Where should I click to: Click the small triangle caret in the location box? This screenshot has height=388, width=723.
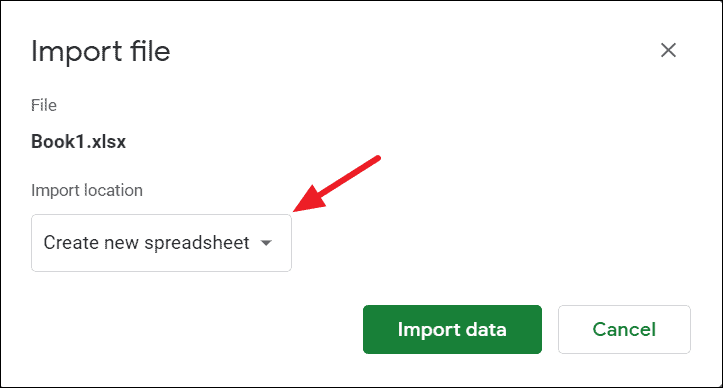tap(266, 243)
